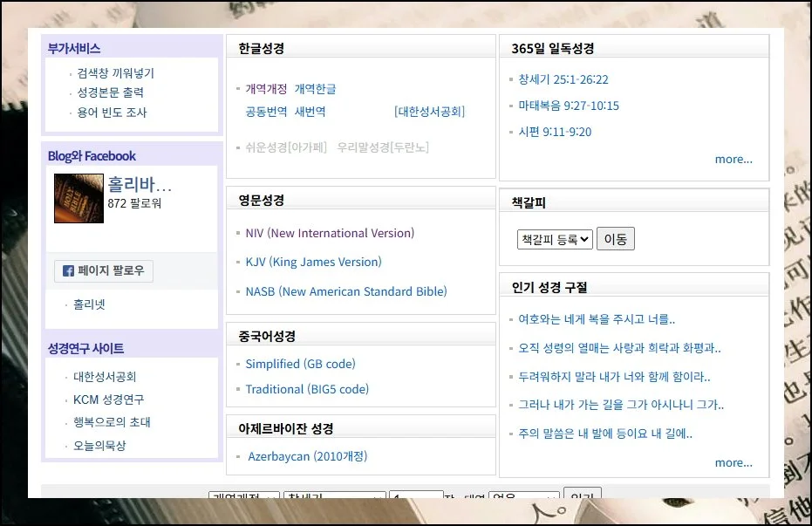The width and height of the screenshot is (812, 526).
Task: Open the 공동번역 Bible translation
Action: click(x=266, y=112)
